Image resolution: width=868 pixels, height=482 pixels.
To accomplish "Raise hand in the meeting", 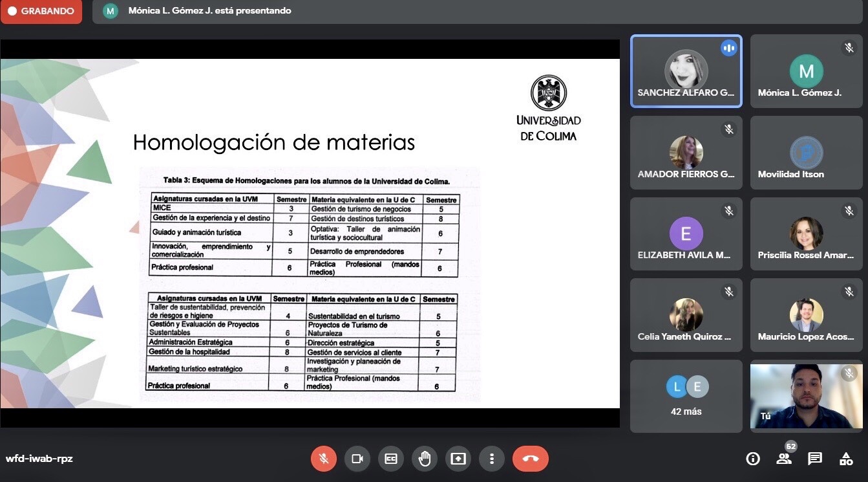I will click(x=425, y=459).
